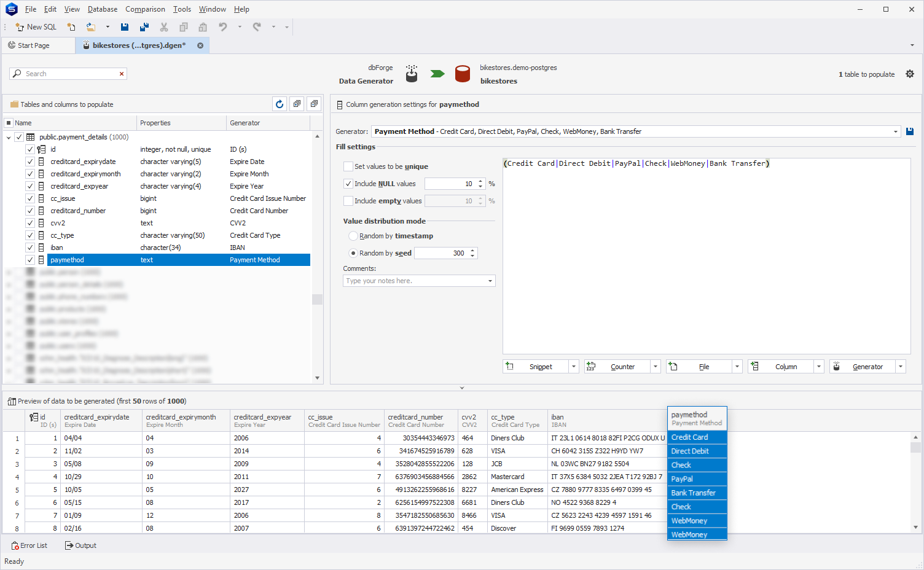Screen dimensions: 924x570
Task: Open the Counter button dropdown arrow
Action: tap(656, 367)
